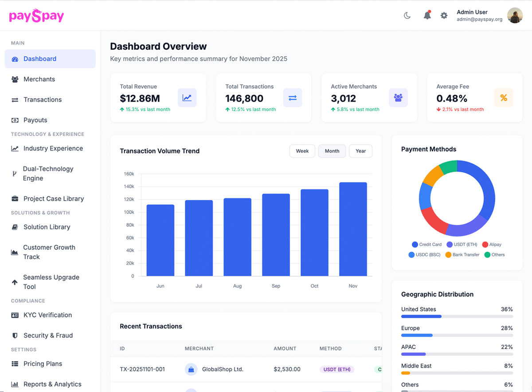Toggle the Credit Card legend swatch
This screenshot has width=532, height=392.
point(415,245)
